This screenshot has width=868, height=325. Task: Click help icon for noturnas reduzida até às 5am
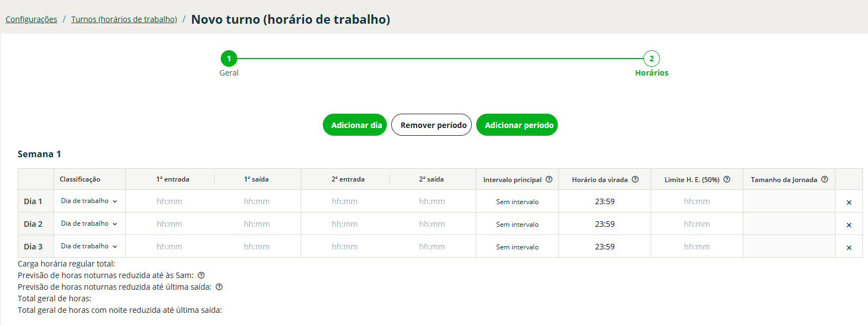tap(201, 275)
